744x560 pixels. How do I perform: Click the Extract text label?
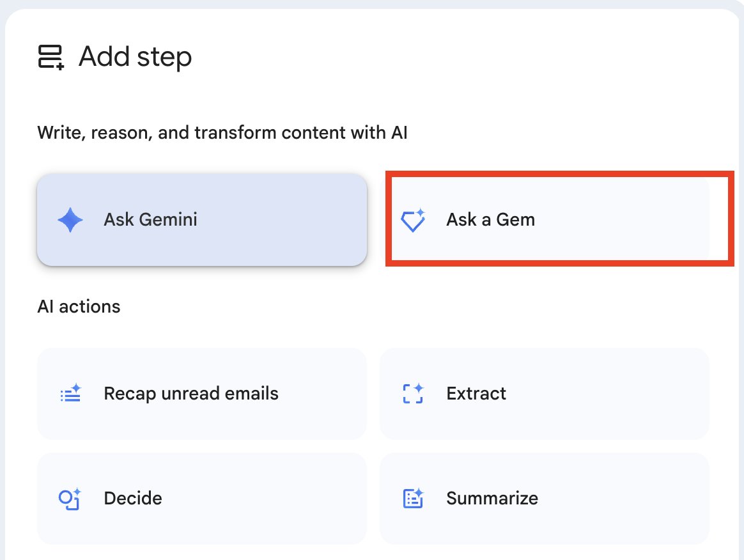pyautogui.click(x=476, y=393)
